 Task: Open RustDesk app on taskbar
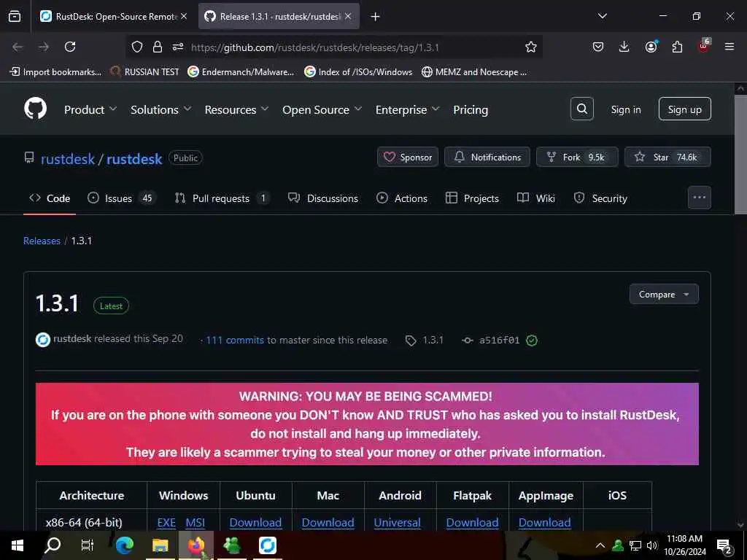point(267,545)
